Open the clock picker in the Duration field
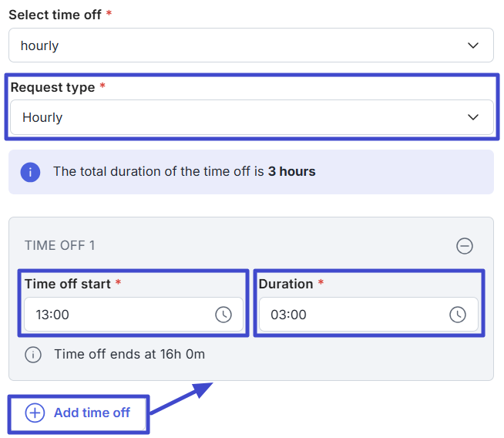Viewport: 504px width, 438px height. tap(458, 315)
